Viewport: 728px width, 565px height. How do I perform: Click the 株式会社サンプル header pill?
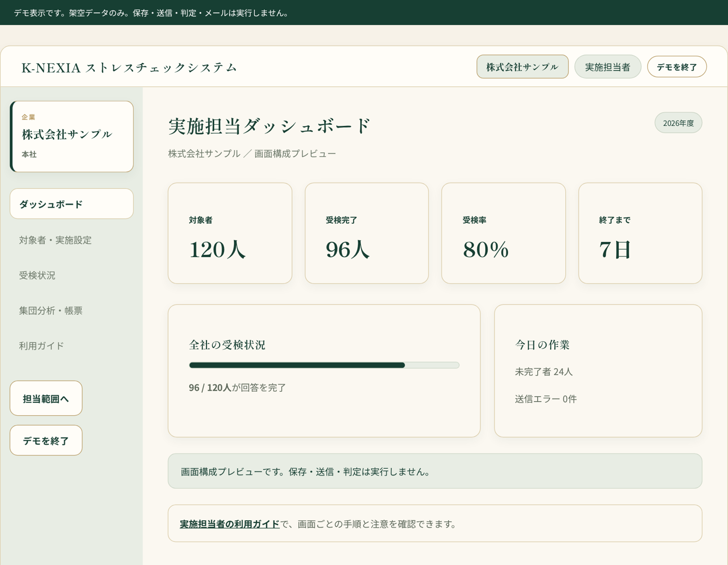tap(522, 67)
